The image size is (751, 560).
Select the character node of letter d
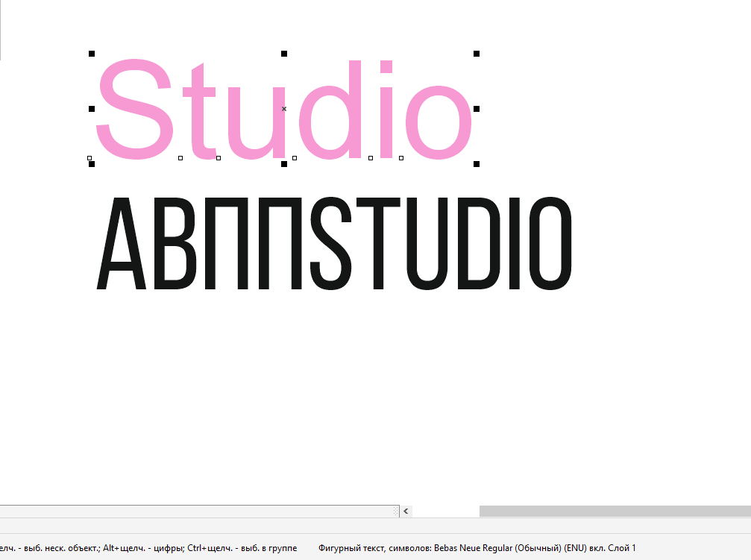[x=295, y=158]
